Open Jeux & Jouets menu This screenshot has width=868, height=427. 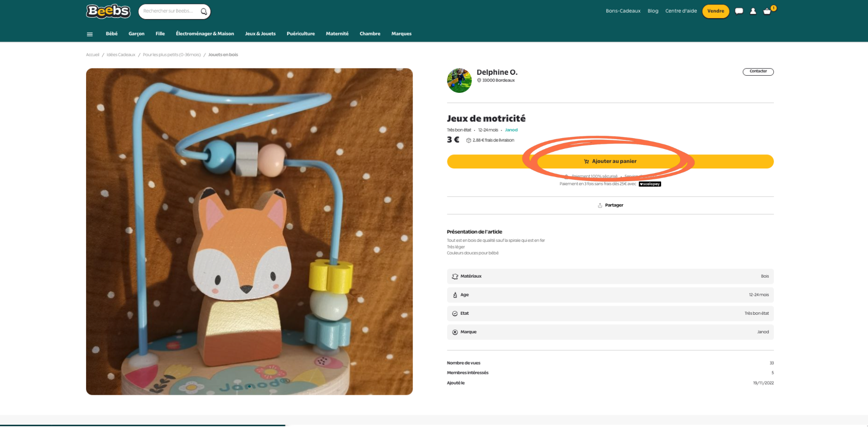(x=260, y=34)
